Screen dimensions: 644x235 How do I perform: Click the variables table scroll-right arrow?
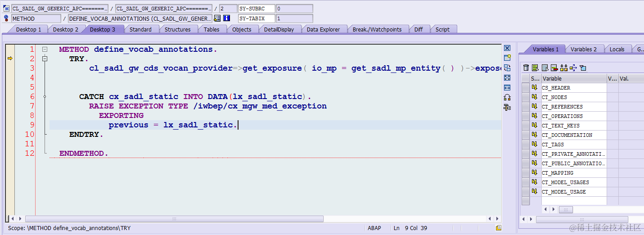[x=554, y=209]
